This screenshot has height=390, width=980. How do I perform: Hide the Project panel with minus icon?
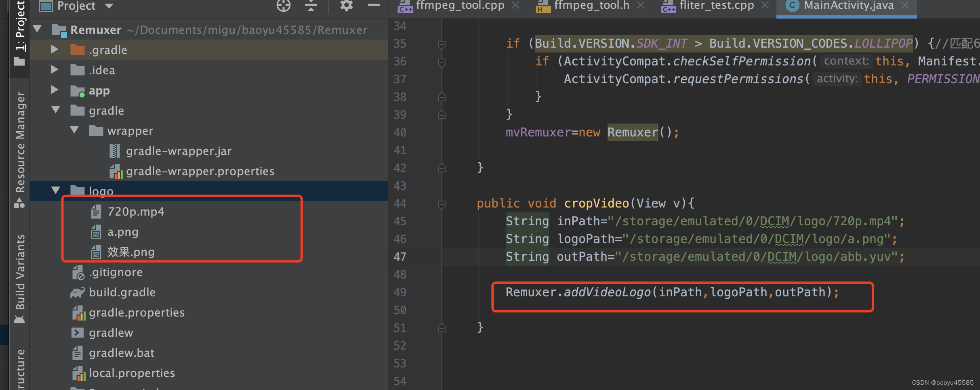coord(374,5)
